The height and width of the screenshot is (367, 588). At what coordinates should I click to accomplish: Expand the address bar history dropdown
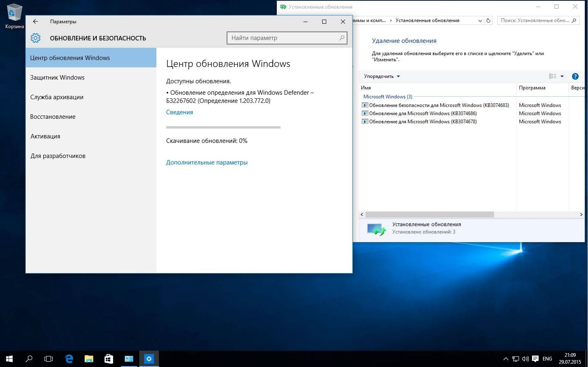[x=480, y=20]
